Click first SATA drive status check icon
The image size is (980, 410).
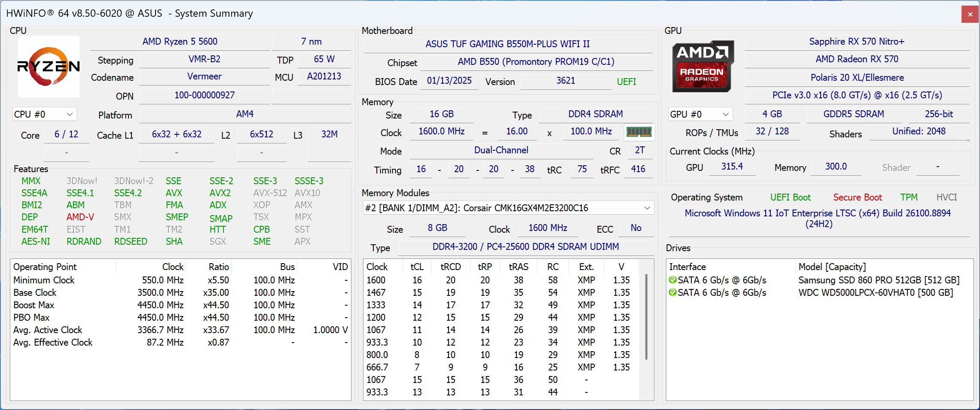pyautogui.click(x=673, y=280)
